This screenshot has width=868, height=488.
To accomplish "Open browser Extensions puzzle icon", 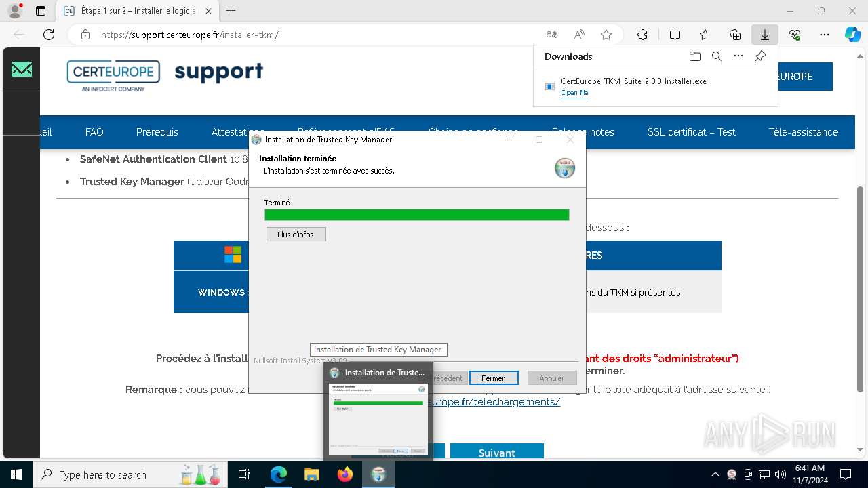I will [642, 35].
